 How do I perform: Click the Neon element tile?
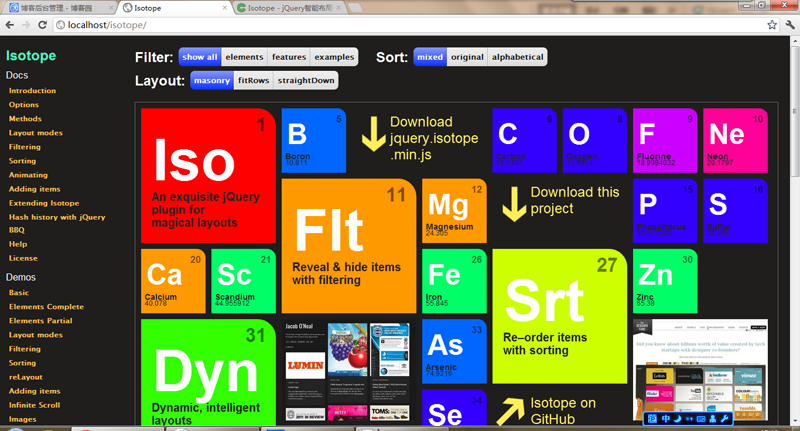[735, 140]
